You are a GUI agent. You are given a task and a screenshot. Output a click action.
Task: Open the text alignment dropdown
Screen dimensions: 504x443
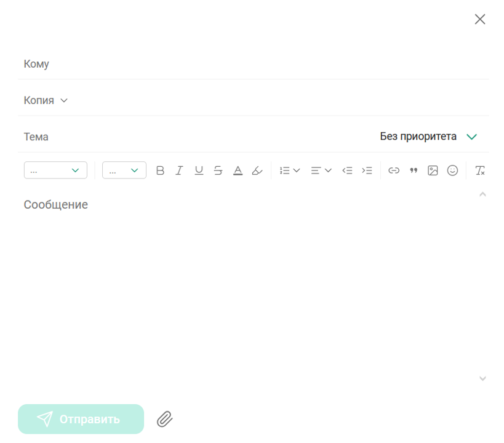click(x=321, y=170)
